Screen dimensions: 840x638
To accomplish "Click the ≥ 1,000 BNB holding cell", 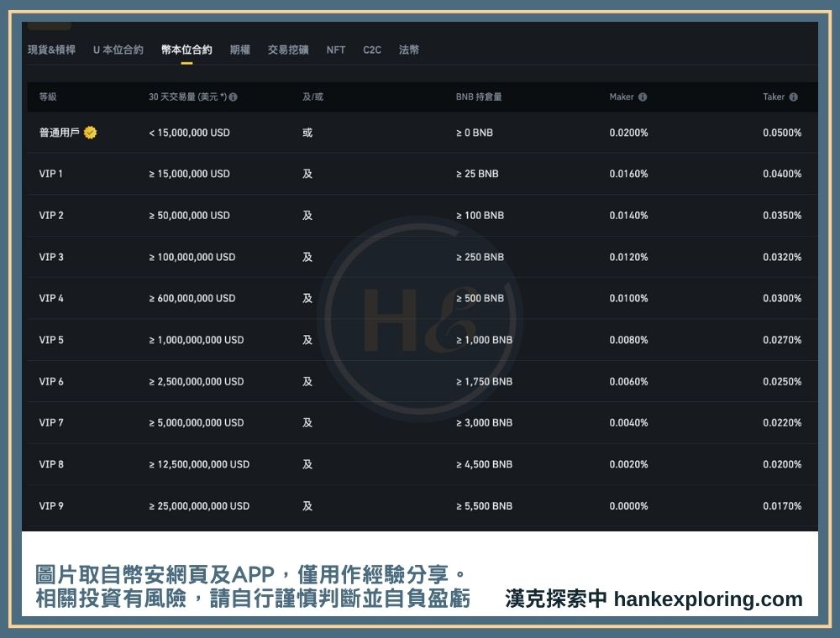I will tap(485, 340).
